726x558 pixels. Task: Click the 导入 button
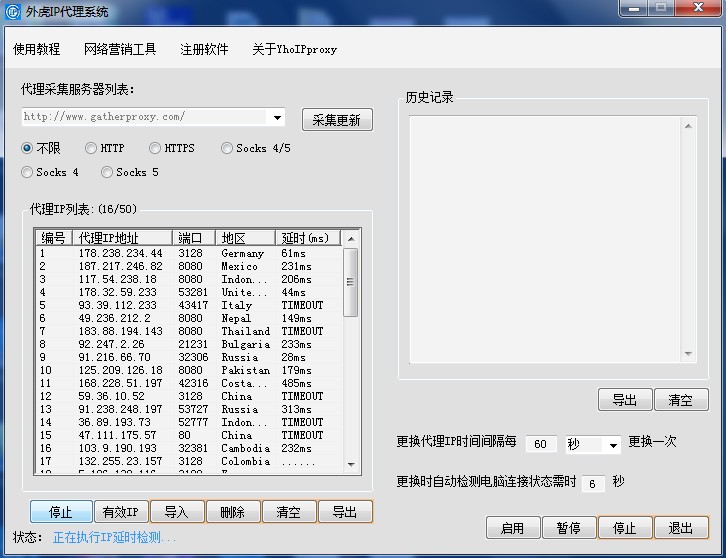[177, 512]
